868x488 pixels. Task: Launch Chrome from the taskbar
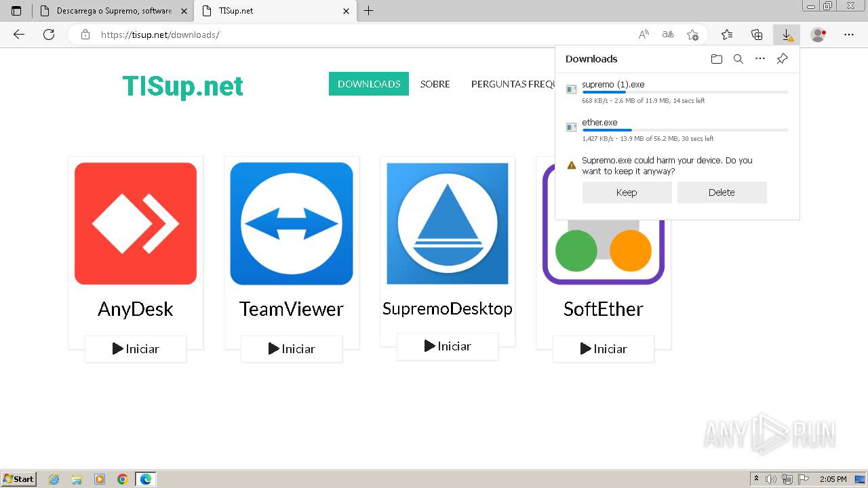pos(123,479)
